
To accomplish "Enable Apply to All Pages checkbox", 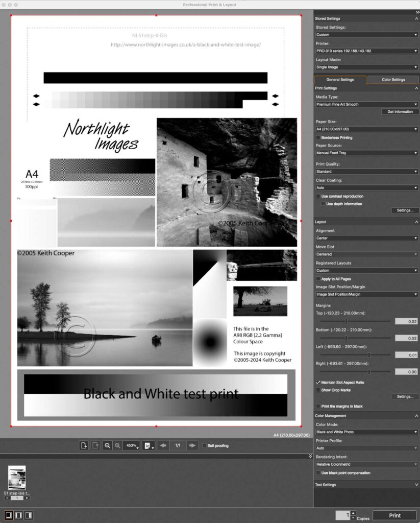I will click(x=318, y=279).
